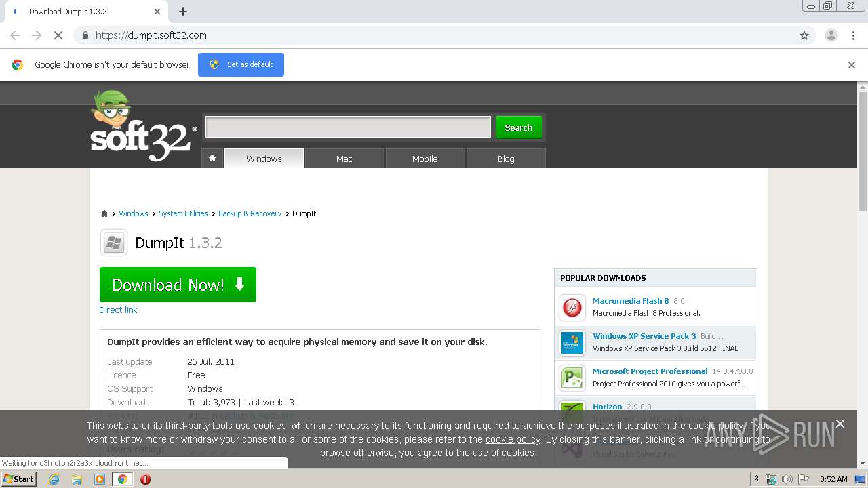Show hidden system tray icons

click(x=756, y=479)
